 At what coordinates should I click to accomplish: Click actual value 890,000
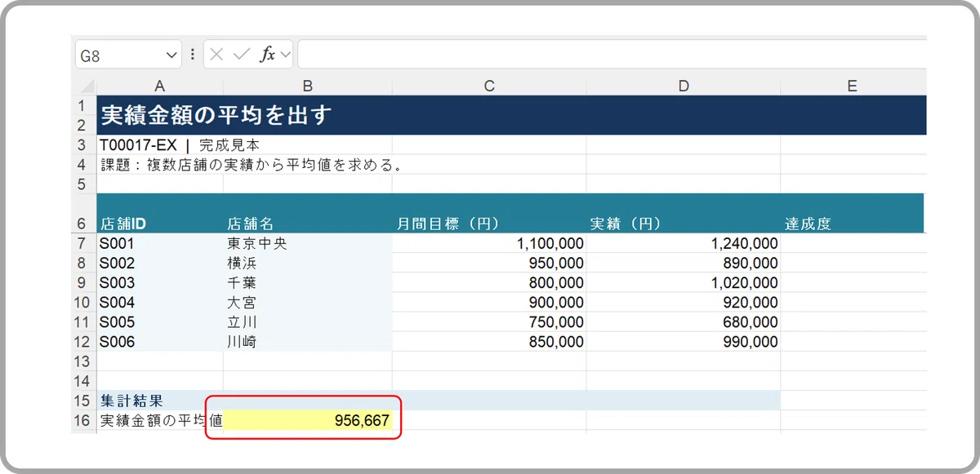[x=684, y=263]
